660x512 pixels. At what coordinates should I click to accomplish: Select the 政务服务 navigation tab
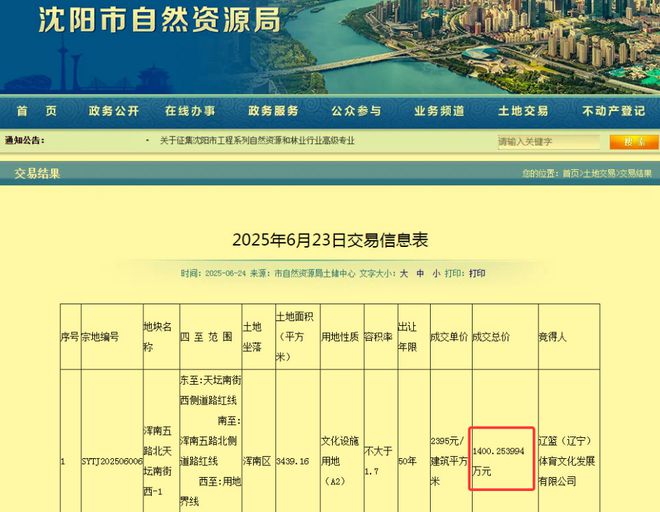[x=273, y=111]
